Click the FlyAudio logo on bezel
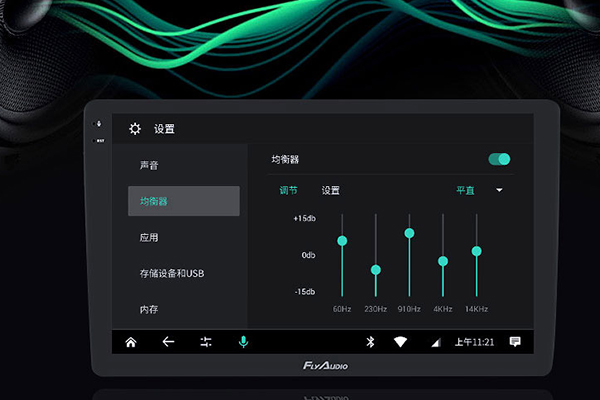 click(x=325, y=366)
